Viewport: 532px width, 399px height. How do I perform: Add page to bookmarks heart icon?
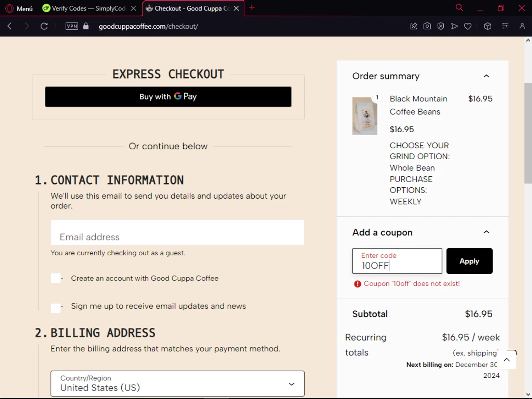(468, 26)
